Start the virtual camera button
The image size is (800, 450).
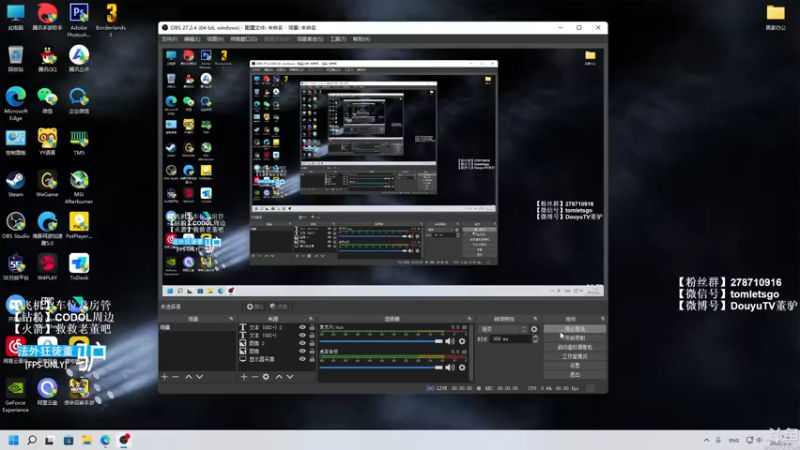click(x=575, y=347)
